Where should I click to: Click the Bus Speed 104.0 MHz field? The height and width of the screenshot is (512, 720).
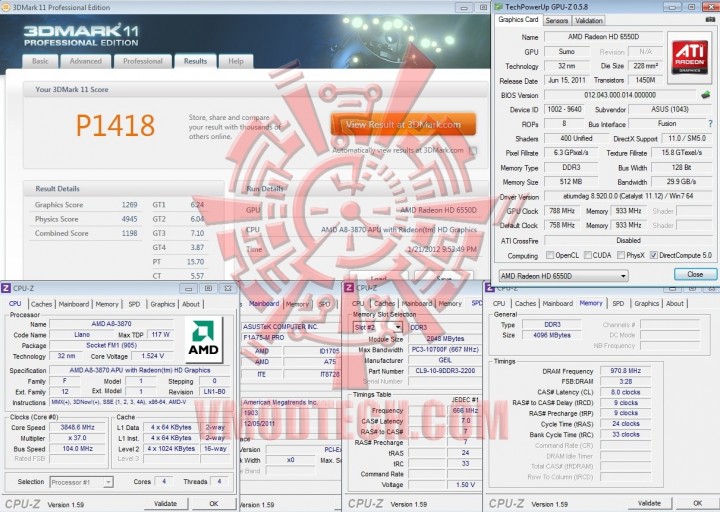pos(77,449)
